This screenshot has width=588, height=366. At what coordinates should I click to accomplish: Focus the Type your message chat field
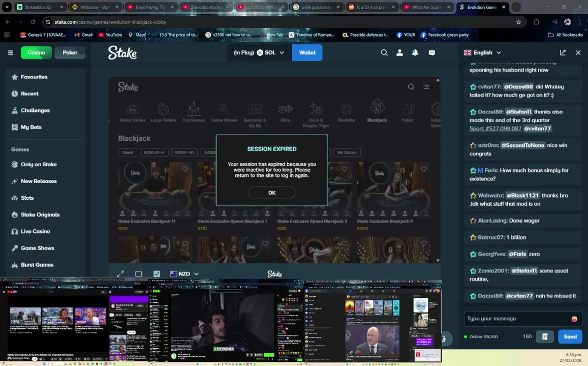point(517,319)
